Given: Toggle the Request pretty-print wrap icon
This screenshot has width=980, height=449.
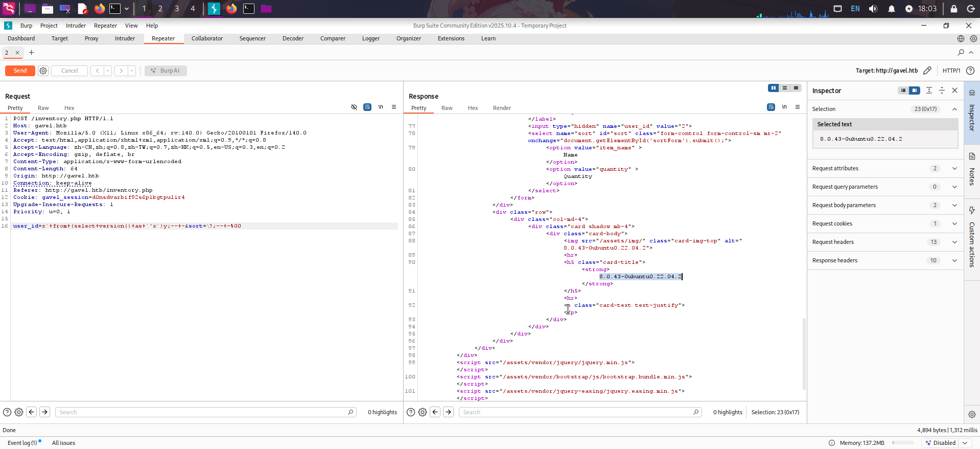Looking at the screenshot, I should (x=367, y=107).
